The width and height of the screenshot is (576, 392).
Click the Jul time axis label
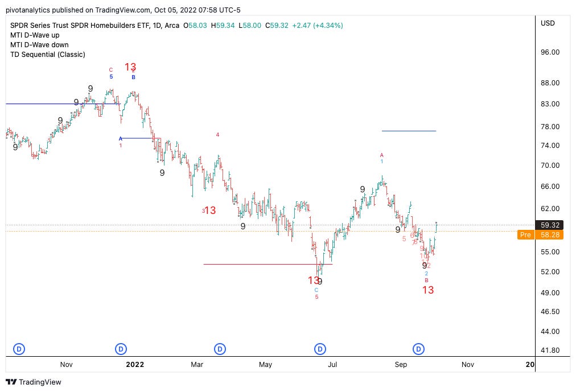tap(332, 365)
